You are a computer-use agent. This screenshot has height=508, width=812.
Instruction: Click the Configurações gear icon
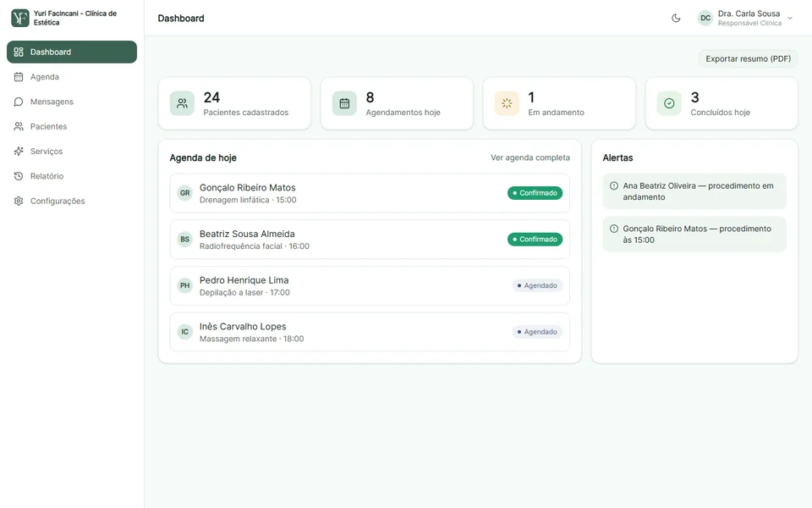[19, 202]
